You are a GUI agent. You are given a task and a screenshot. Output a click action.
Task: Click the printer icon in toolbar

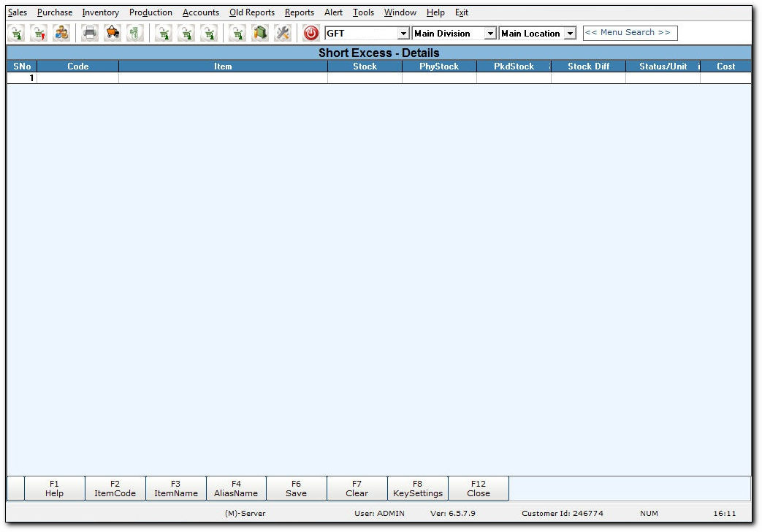click(90, 33)
